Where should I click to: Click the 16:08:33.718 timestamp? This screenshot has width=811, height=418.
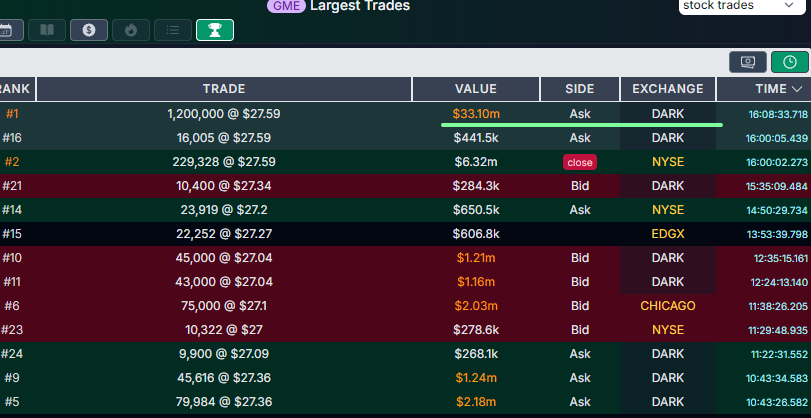[x=778, y=114]
